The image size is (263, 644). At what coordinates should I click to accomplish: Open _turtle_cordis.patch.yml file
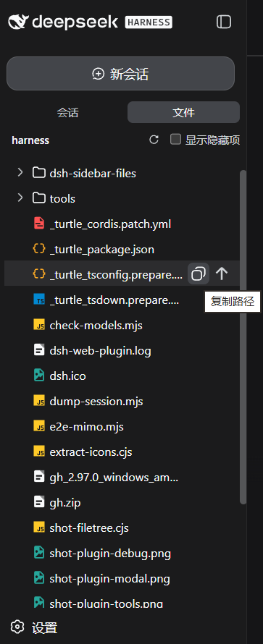110,224
